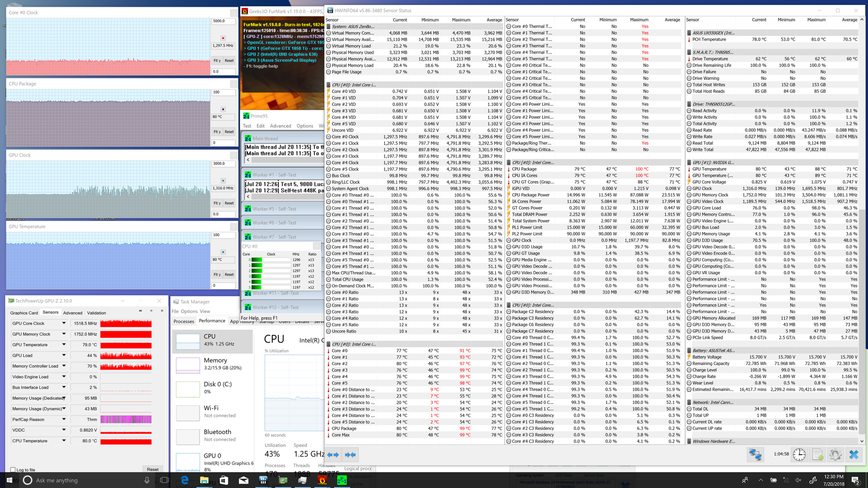Open the GPU Core Clock sensor dropdown
Screen dimensions: 868x488
coord(64,323)
